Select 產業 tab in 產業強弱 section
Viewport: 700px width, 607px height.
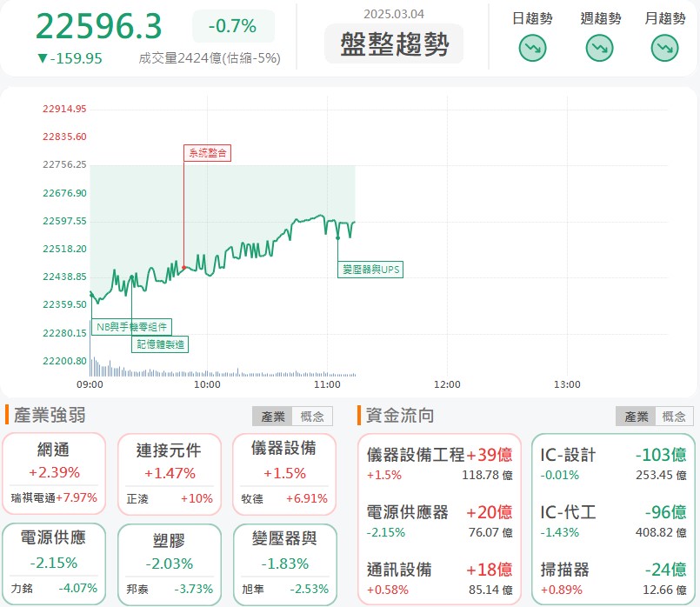272,417
